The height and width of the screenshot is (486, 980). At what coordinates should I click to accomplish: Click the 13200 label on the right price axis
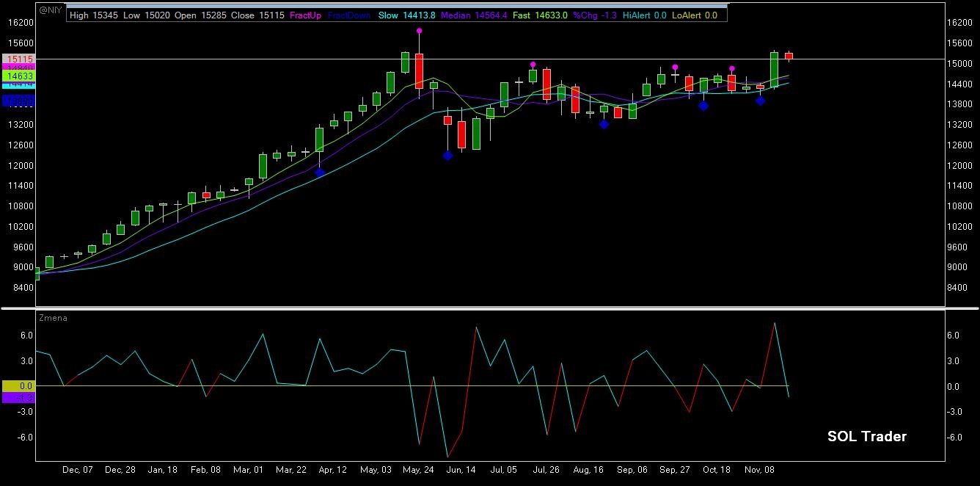click(962, 125)
